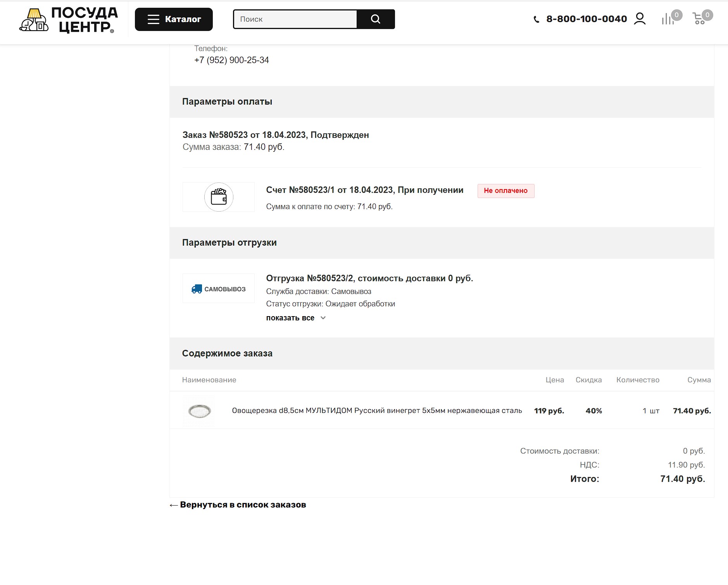Click the Поиск search input field
Image resolution: width=728 pixels, height=585 pixels.
pyautogui.click(x=295, y=19)
